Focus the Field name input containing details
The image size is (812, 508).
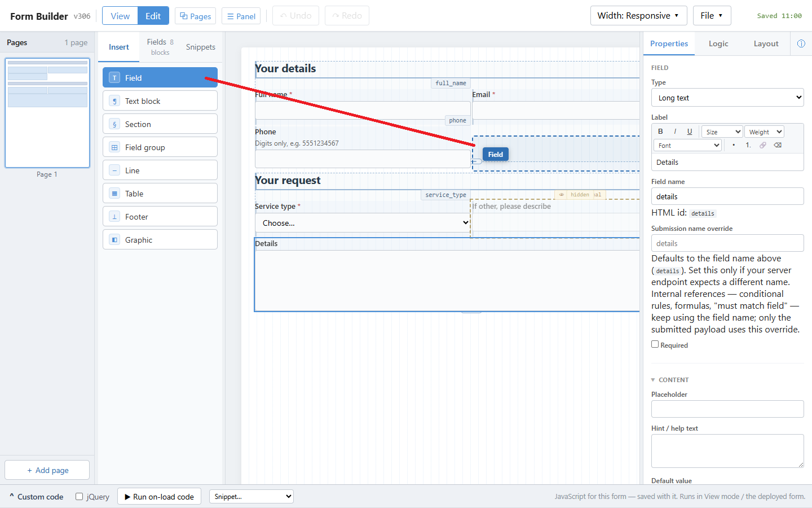[727, 196]
